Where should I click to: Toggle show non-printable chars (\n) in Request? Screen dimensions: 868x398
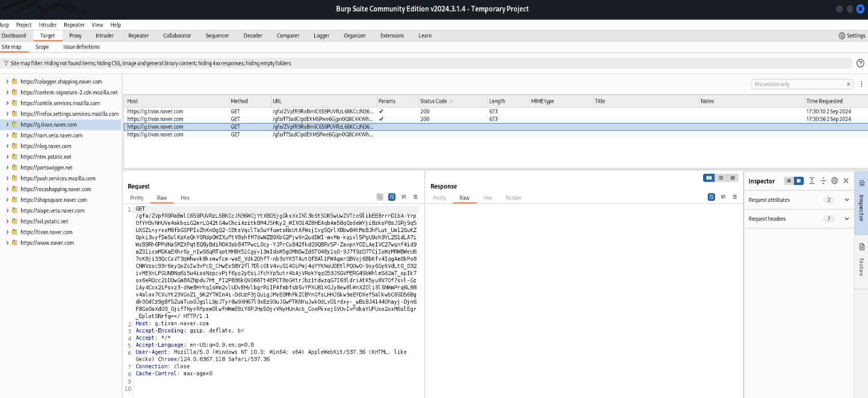(403, 197)
